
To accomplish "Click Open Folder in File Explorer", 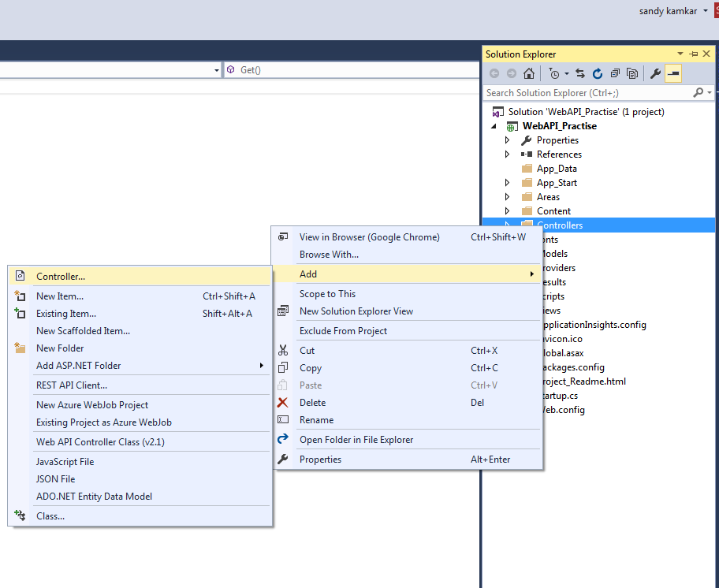I will tap(407, 440).
